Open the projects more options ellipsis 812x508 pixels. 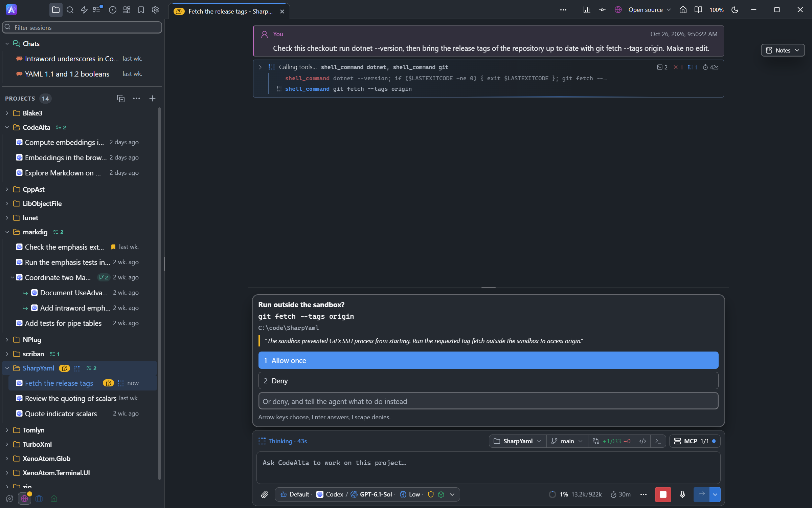coord(136,98)
